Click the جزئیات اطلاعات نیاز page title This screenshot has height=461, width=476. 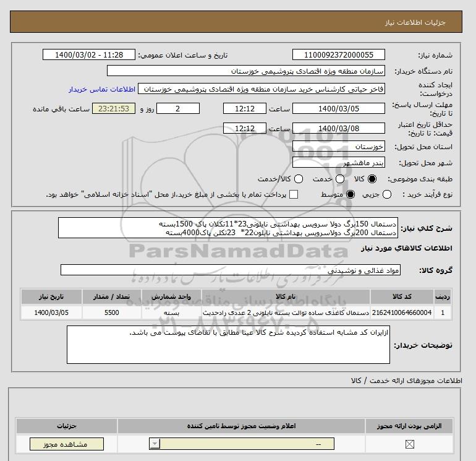[x=415, y=22]
